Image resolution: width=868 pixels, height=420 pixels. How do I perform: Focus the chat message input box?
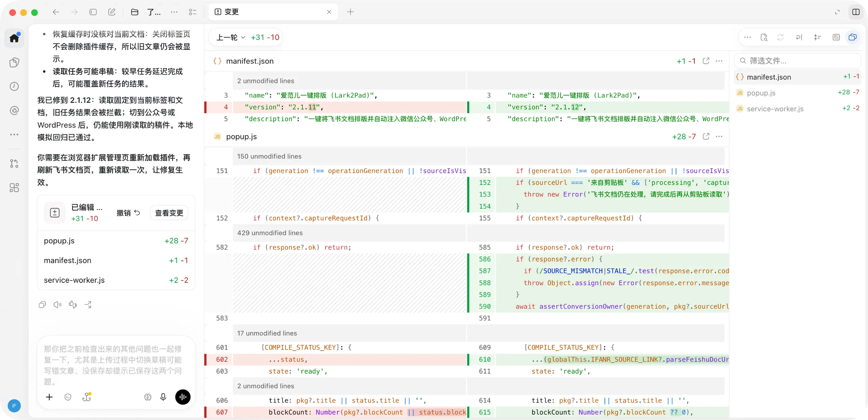116,365
